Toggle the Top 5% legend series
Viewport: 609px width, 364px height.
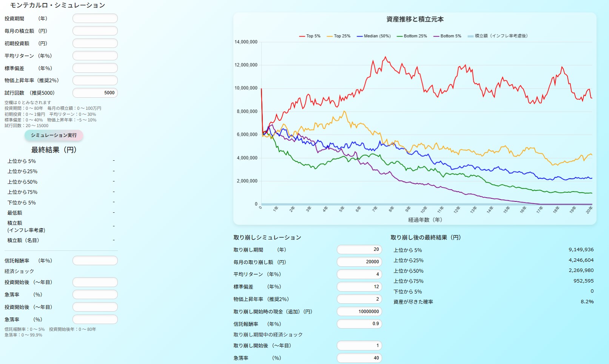(310, 36)
